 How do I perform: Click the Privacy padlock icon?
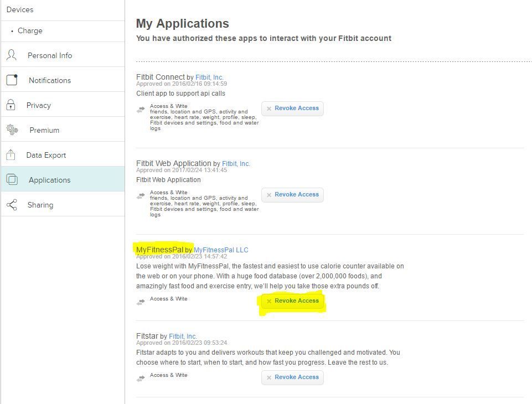(x=11, y=105)
